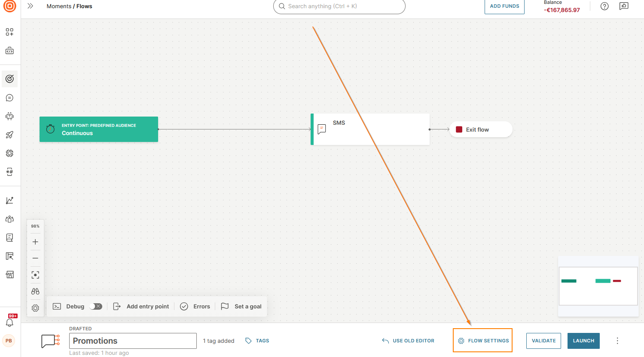The image size is (644, 357).
Task: Open the canvas settings gear below zoom controls
Action: 35,308
